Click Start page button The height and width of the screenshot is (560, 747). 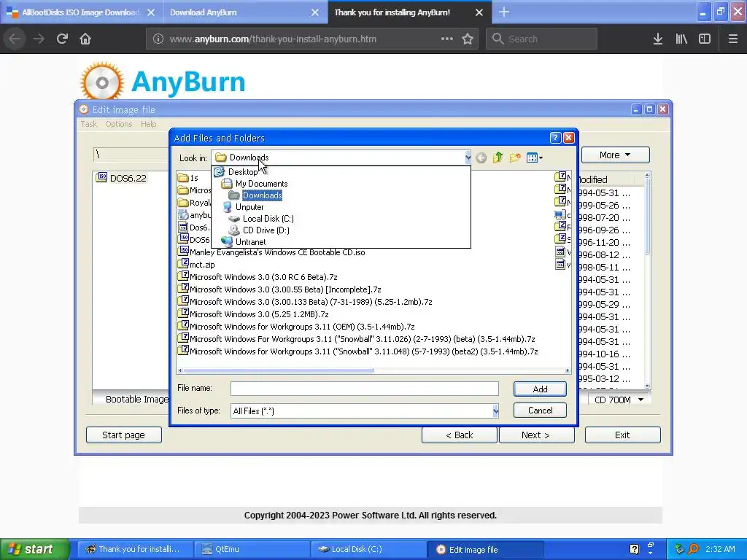click(x=123, y=435)
